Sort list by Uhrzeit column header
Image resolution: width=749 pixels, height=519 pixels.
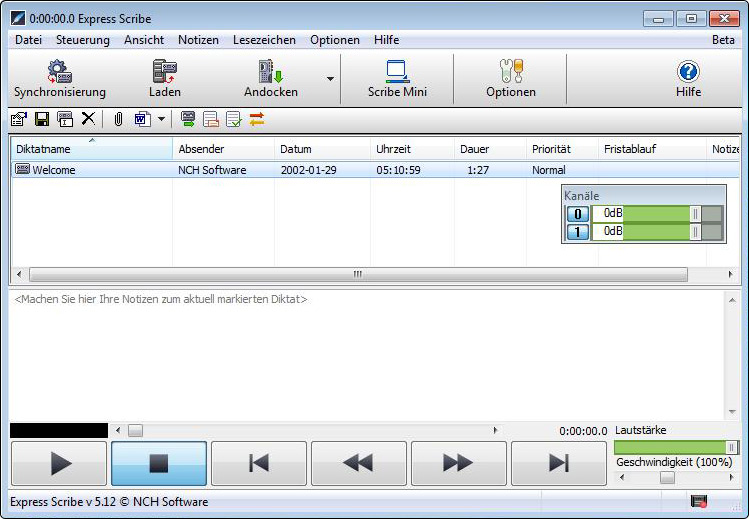pos(412,148)
